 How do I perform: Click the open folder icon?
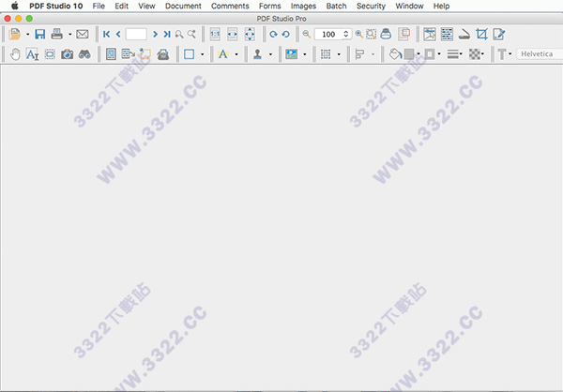[15, 34]
